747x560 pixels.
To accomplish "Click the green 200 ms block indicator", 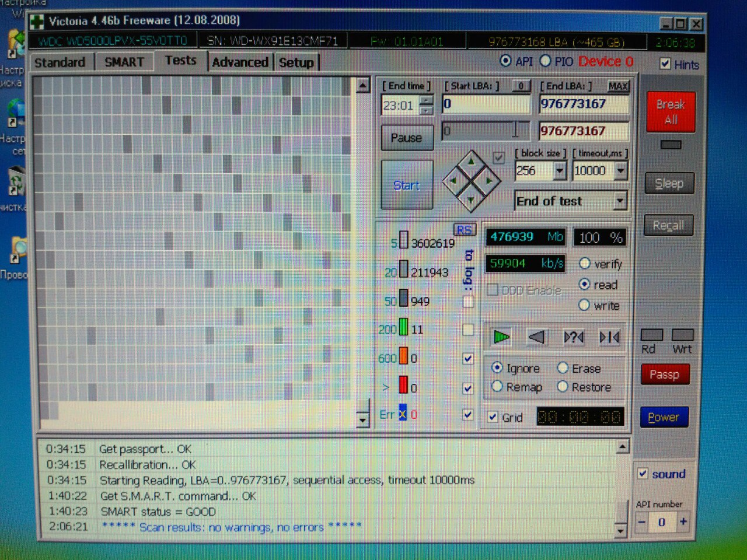I will click(403, 327).
